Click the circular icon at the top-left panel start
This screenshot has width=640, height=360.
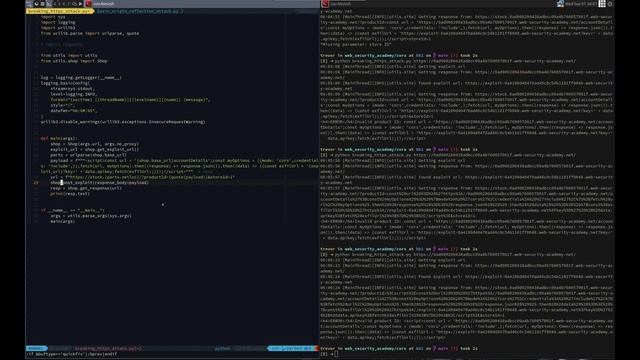click(x=36, y=4)
